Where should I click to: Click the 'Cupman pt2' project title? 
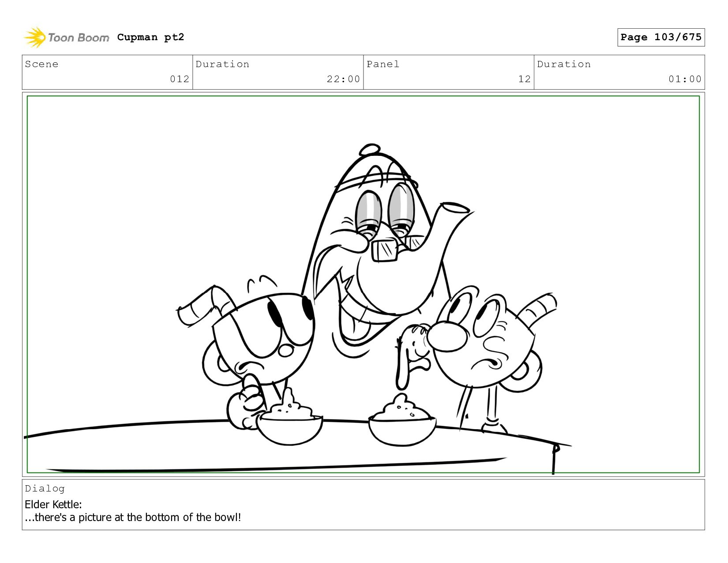150,37
